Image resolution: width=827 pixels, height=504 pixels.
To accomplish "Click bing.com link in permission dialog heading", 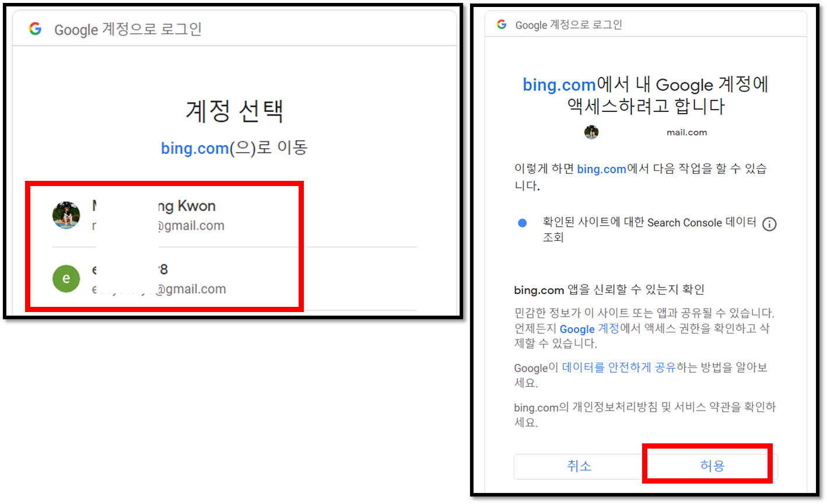I will tap(559, 85).
